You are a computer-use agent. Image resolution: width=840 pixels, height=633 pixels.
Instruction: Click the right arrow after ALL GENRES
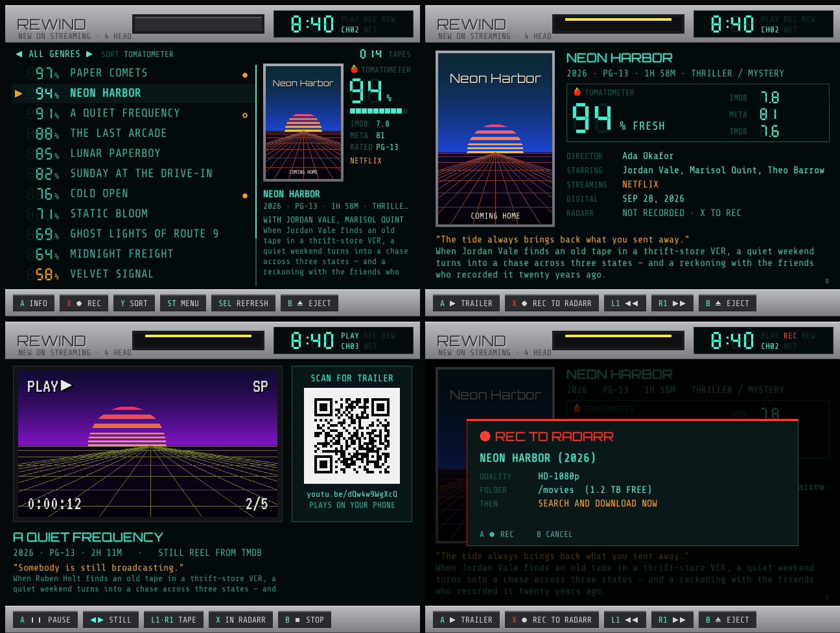(89, 54)
